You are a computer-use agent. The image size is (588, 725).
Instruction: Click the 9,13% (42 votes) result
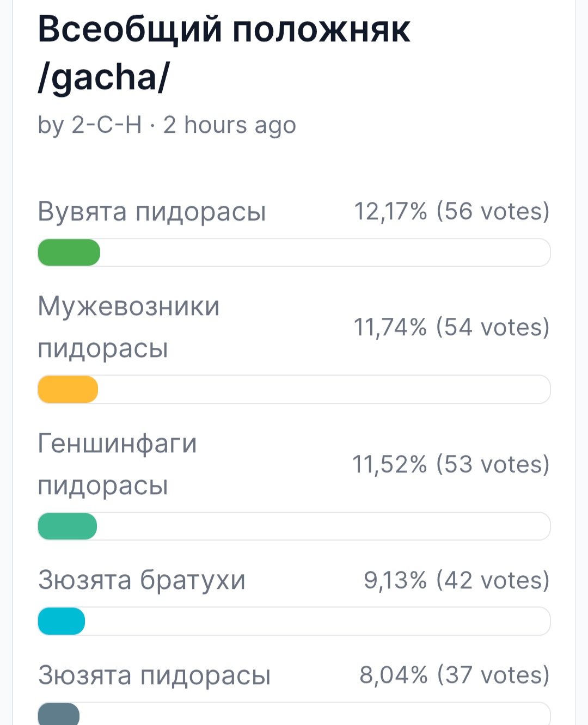[x=457, y=580]
